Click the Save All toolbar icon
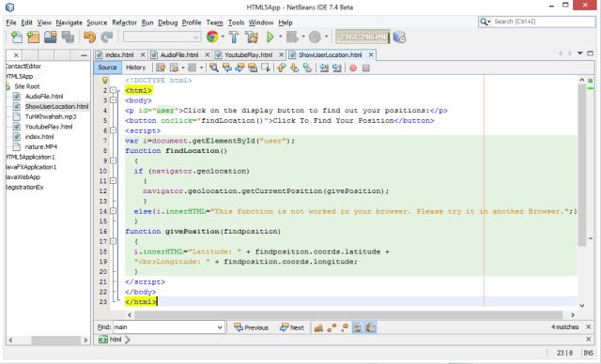The width and height of the screenshot is (601, 364). coord(69,38)
